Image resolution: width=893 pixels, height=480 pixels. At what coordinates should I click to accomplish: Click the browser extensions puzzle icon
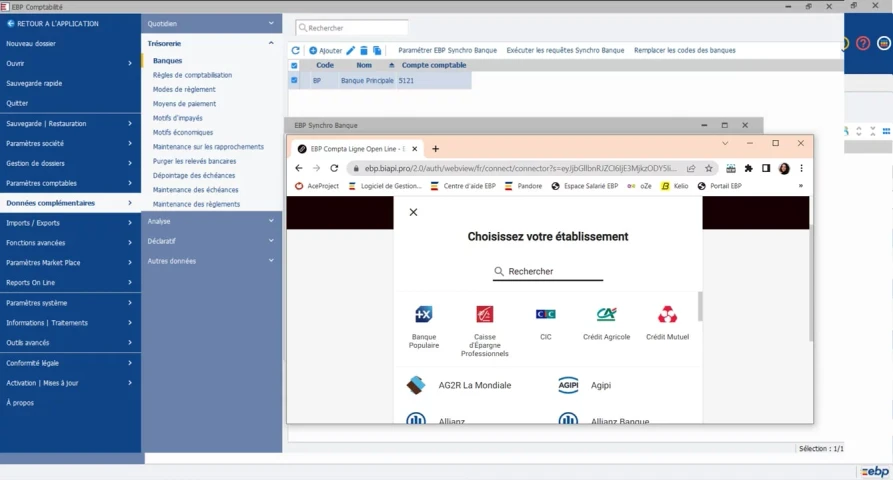pos(748,169)
